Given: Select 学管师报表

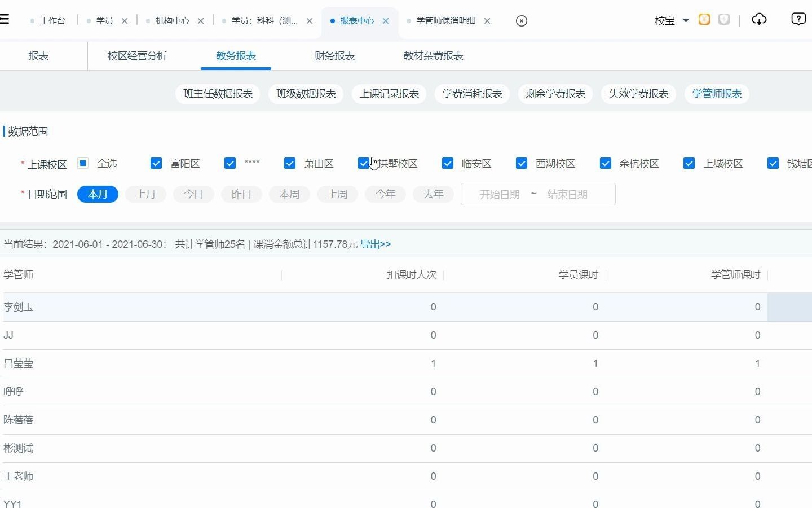Looking at the screenshot, I should (717, 94).
